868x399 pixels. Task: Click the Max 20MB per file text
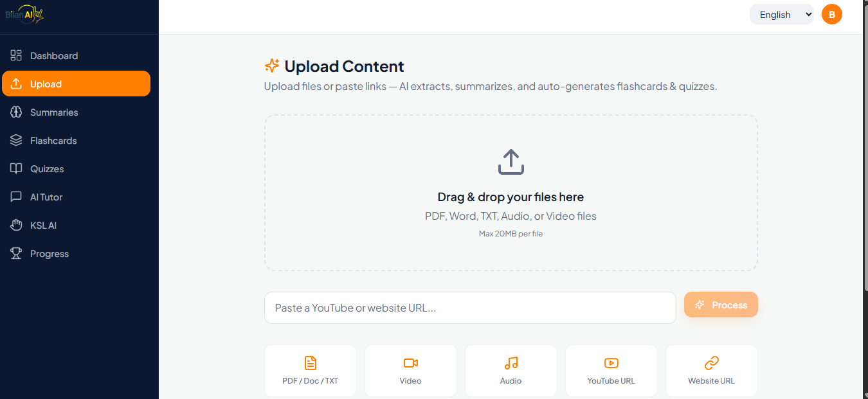[x=511, y=234]
